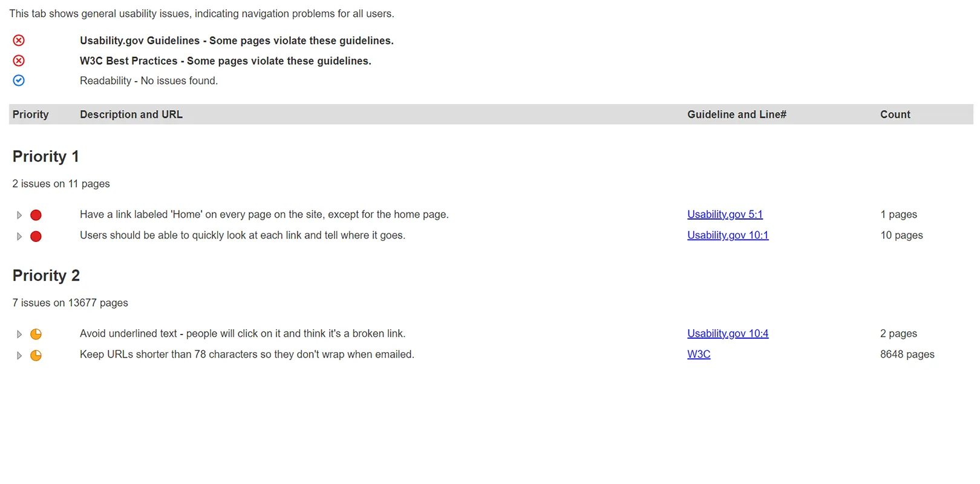Viewport: 980px width, 484px height.
Task: Expand the 'Keep URLs shorter than 78 characters' row
Action: 19,356
